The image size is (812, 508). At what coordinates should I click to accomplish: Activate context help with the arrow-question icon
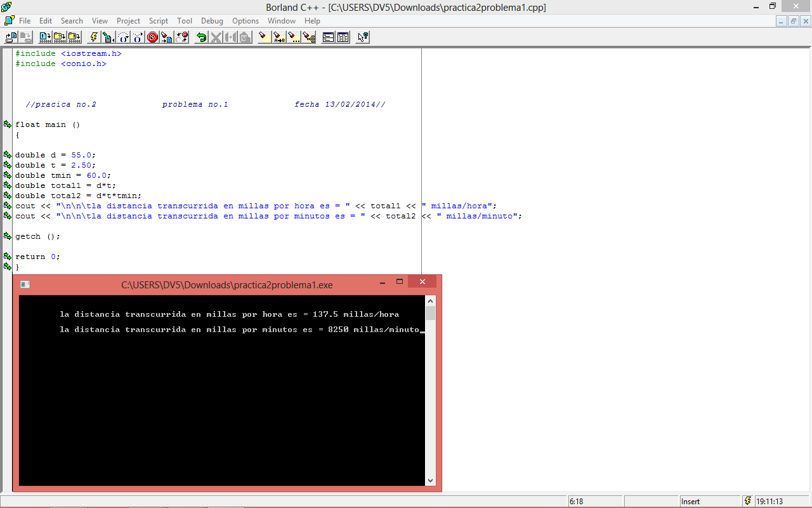363,37
